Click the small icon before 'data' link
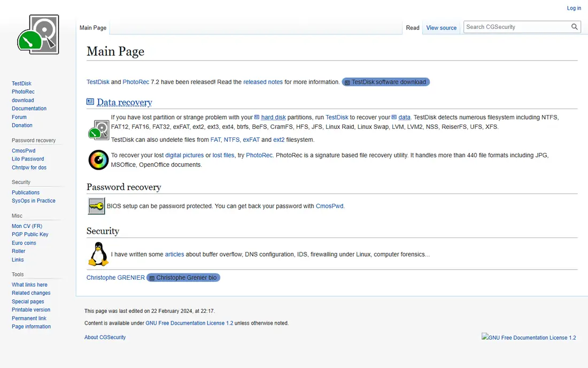 (394, 117)
